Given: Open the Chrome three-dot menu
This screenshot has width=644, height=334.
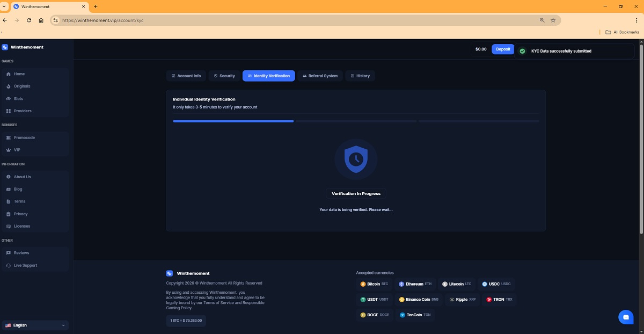Looking at the screenshot, I should [x=637, y=20].
